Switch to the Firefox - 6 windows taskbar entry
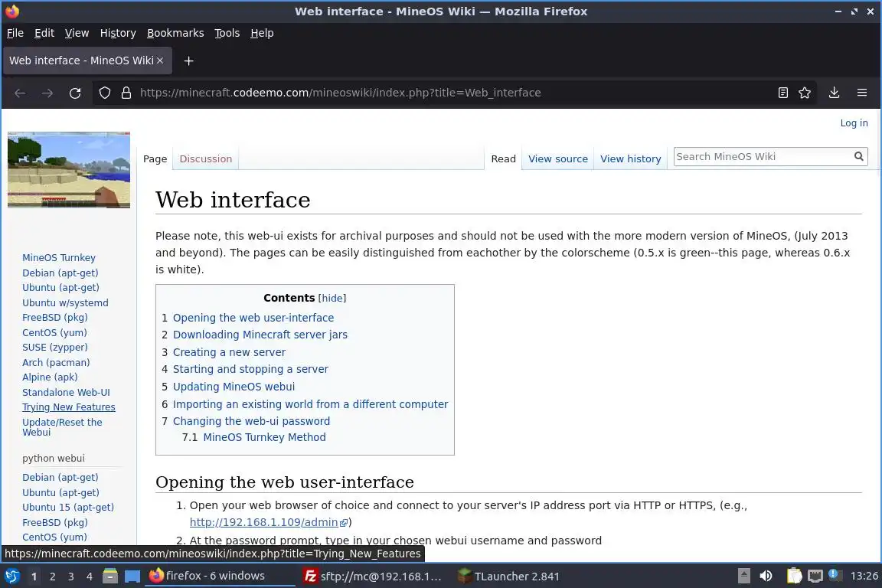This screenshot has height=588, width=882. (220, 577)
